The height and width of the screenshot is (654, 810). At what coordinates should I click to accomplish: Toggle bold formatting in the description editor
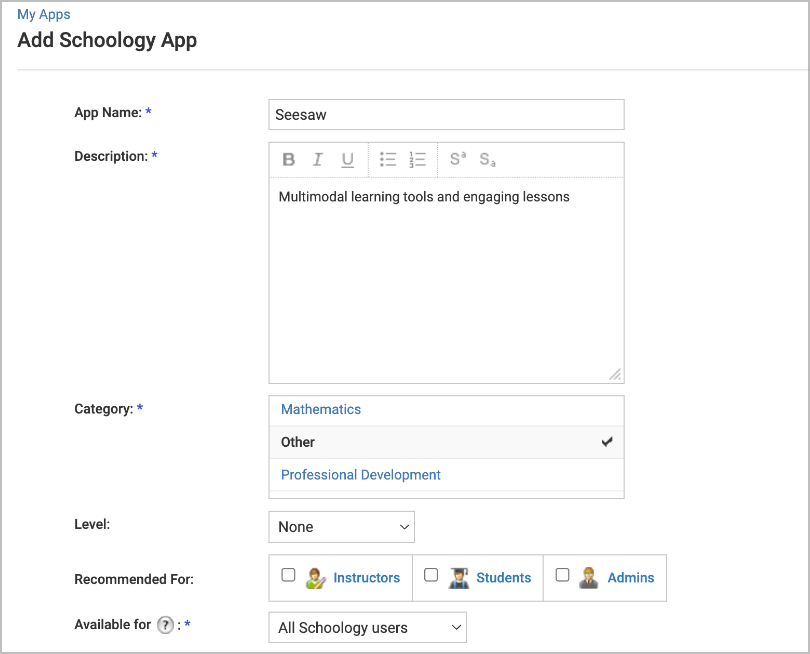288,159
